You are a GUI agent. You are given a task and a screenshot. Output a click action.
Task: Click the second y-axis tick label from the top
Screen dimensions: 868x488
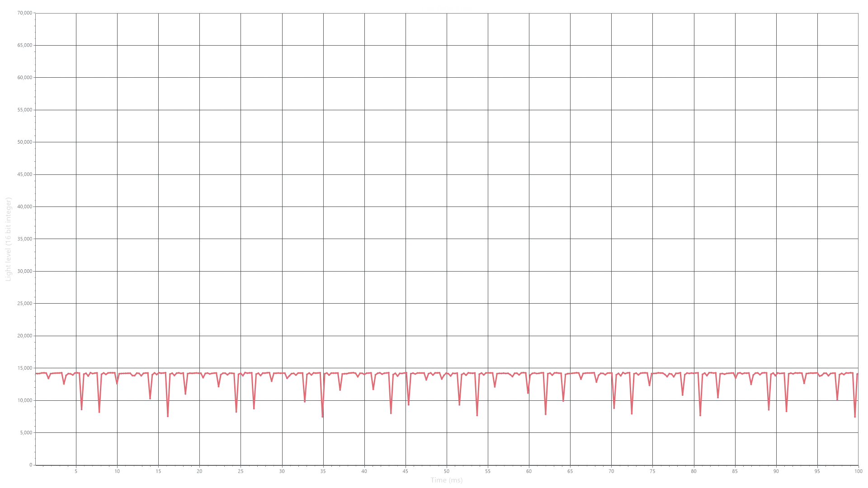coord(23,45)
